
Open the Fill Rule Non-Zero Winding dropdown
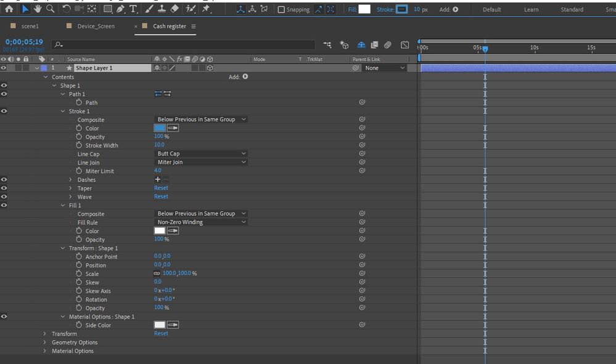[201, 222]
